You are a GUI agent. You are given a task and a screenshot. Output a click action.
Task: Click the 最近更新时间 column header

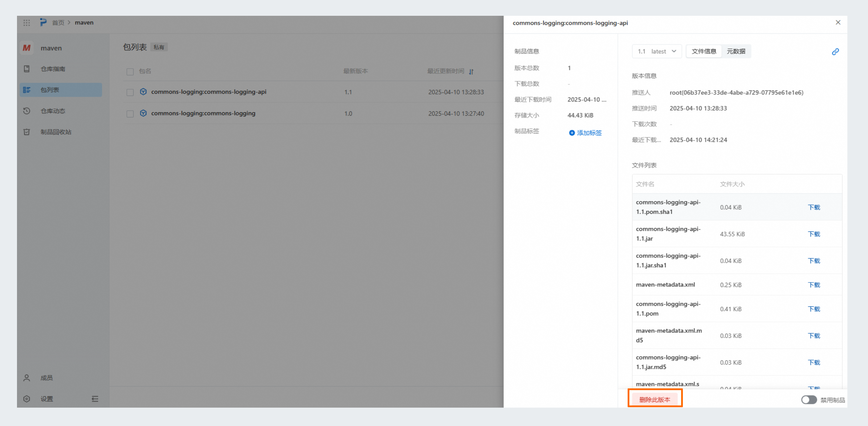(x=446, y=71)
